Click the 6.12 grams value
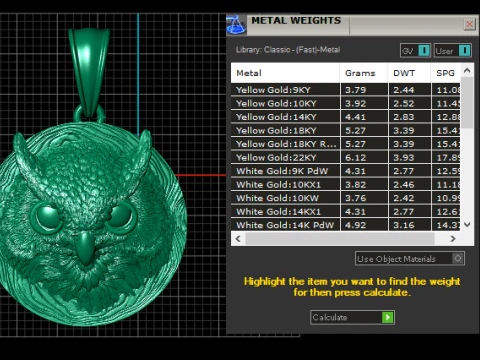The image size is (480, 360). [355, 157]
